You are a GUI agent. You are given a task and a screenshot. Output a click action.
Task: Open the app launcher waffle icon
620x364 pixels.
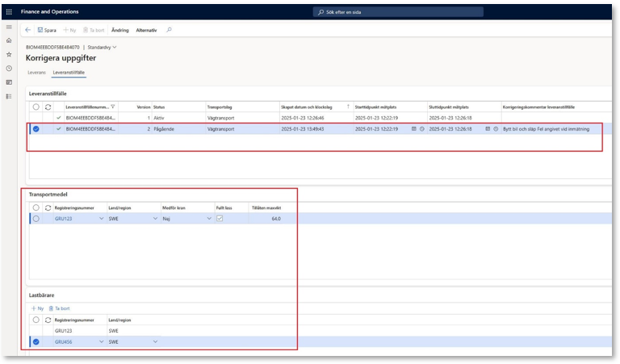pos(9,12)
